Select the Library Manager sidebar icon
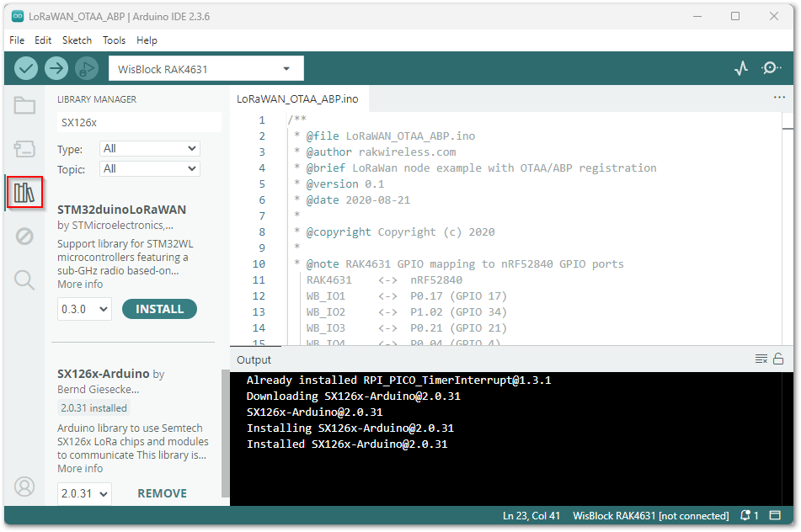 (24, 192)
